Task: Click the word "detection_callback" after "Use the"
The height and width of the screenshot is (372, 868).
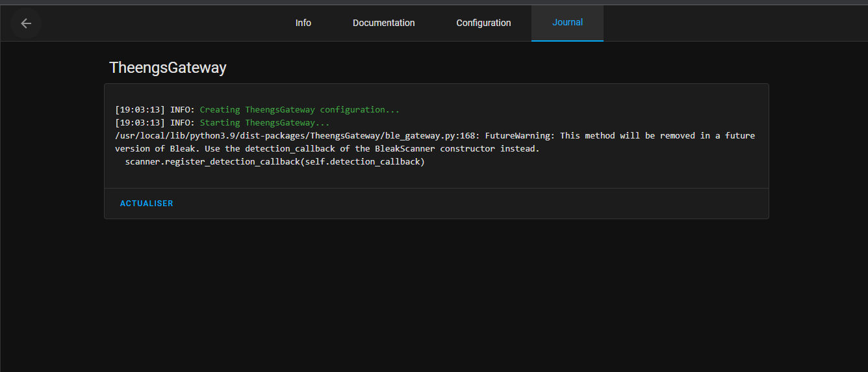Action: tap(290, 149)
